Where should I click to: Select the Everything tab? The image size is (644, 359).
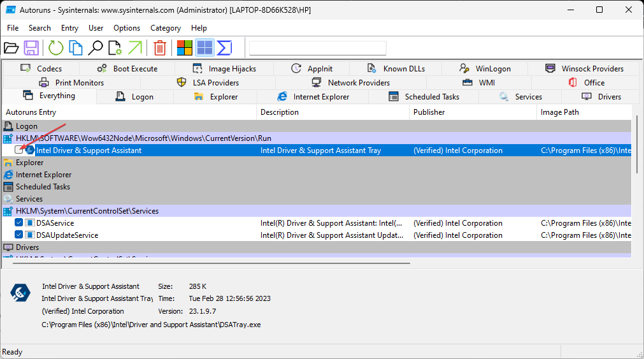pyautogui.click(x=49, y=96)
